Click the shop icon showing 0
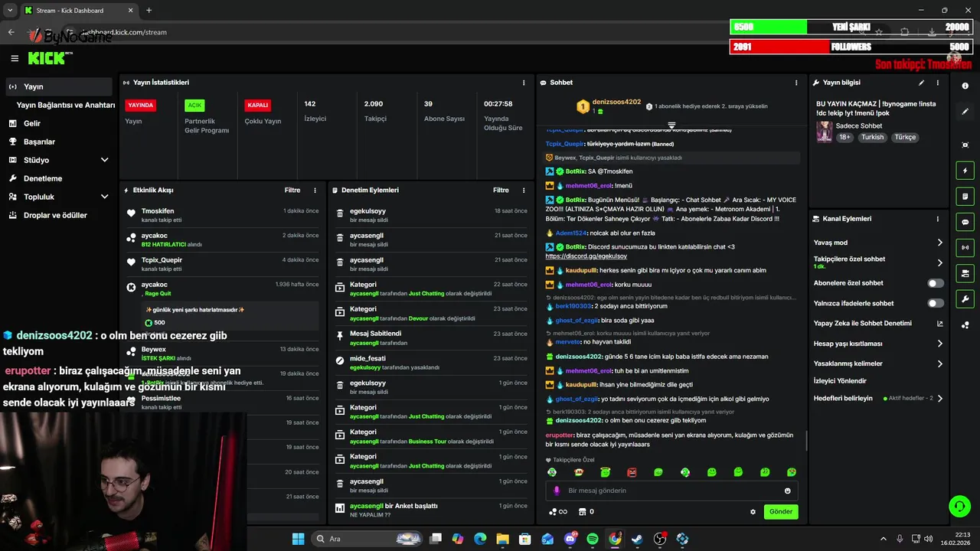 point(586,512)
